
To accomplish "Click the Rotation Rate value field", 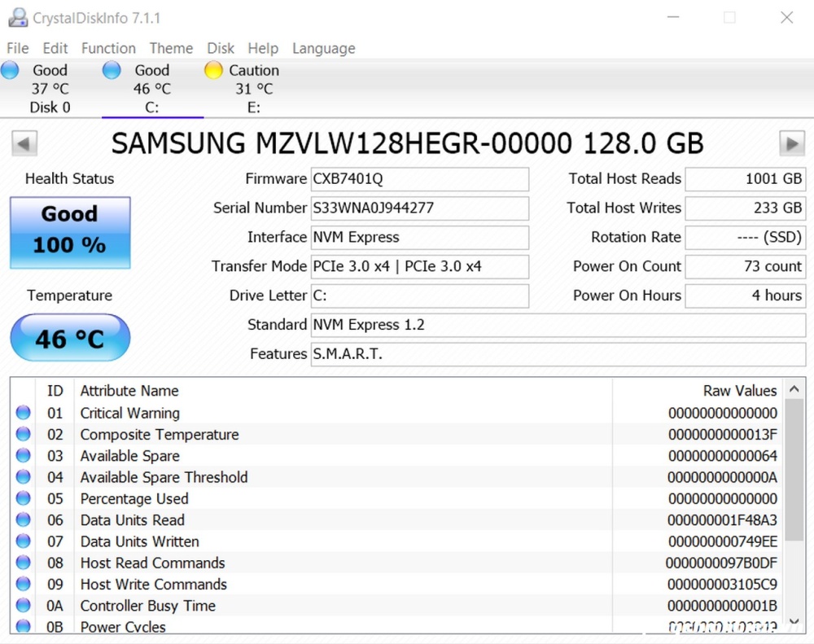I will coord(746,238).
